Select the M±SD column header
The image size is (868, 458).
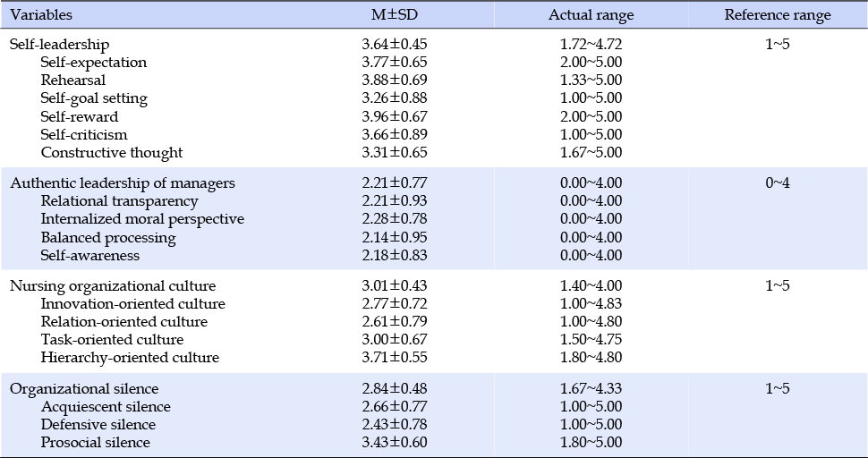[x=394, y=15]
